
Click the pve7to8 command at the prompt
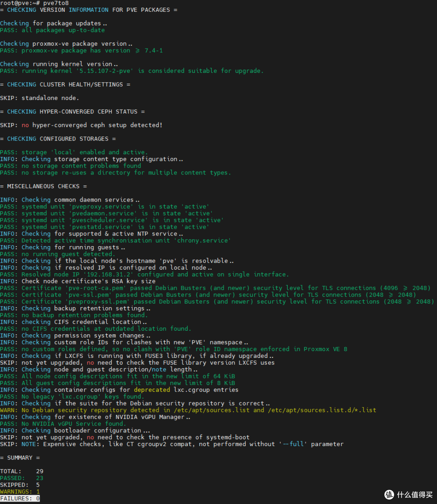pos(56,3)
